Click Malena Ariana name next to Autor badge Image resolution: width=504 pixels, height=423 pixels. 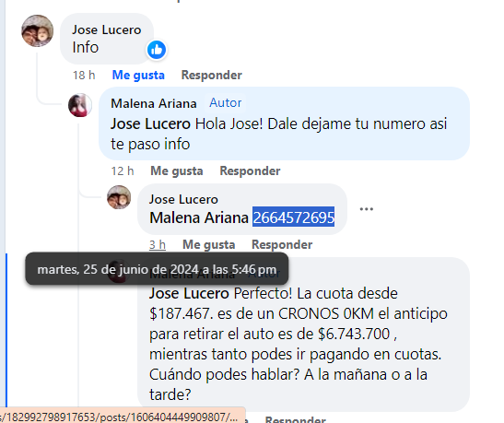coord(154,103)
